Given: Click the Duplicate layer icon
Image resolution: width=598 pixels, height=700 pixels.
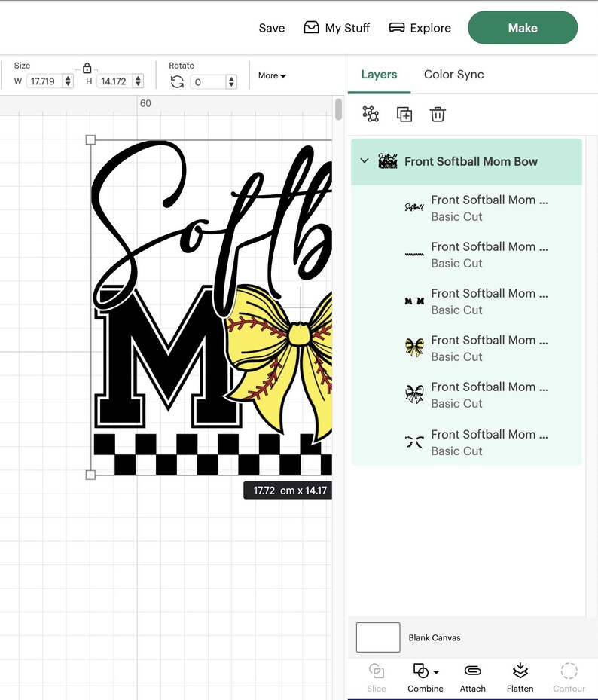Looking at the screenshot, I should [x=404, y=115].
